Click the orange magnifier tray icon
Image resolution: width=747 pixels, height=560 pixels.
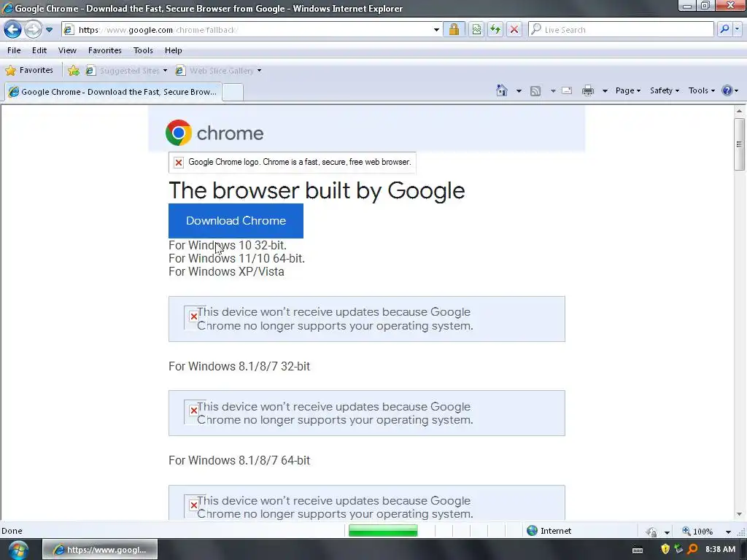[x=693, y=550]
